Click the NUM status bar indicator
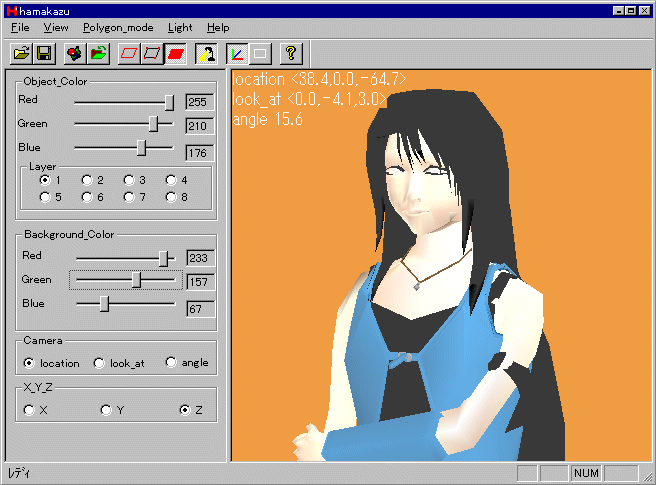 tap(586, 473)
